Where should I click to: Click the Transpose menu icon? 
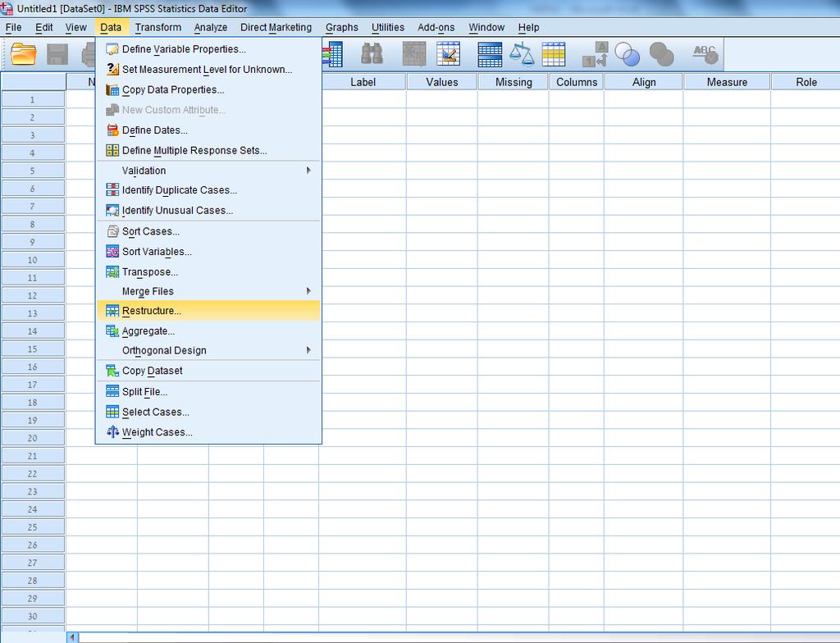click(x=112, y=271)
